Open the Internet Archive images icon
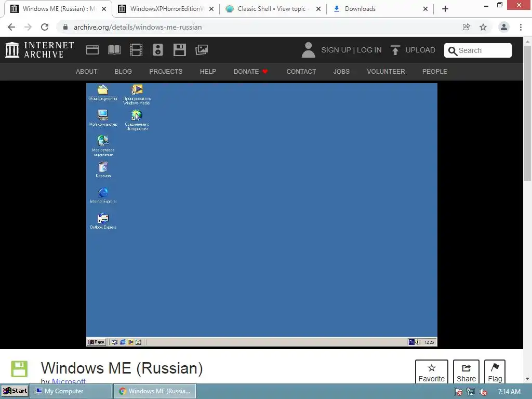The height and width of the screenshot is (399, 532). point(202,50)
